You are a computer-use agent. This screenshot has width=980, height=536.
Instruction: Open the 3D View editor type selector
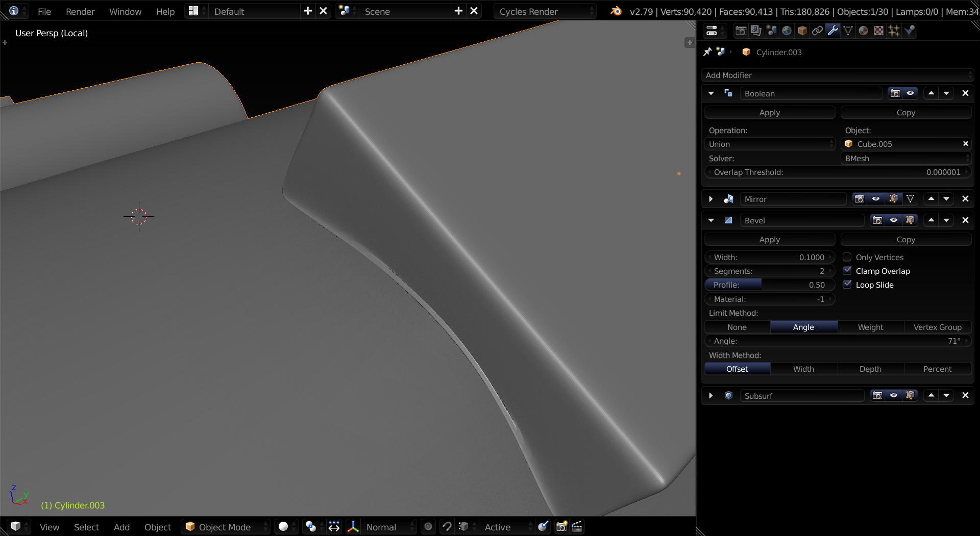tap(19, 527)
